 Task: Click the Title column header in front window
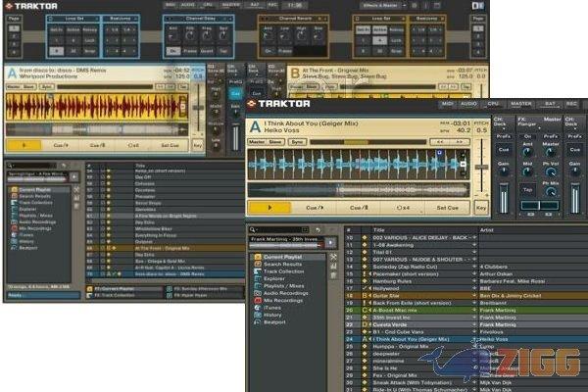[378, 230]
